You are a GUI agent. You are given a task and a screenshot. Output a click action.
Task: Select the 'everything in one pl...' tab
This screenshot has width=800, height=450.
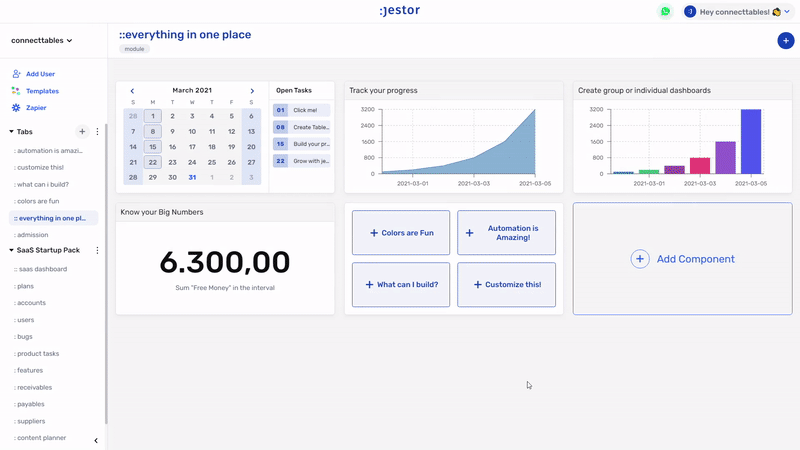coord(54,218)
